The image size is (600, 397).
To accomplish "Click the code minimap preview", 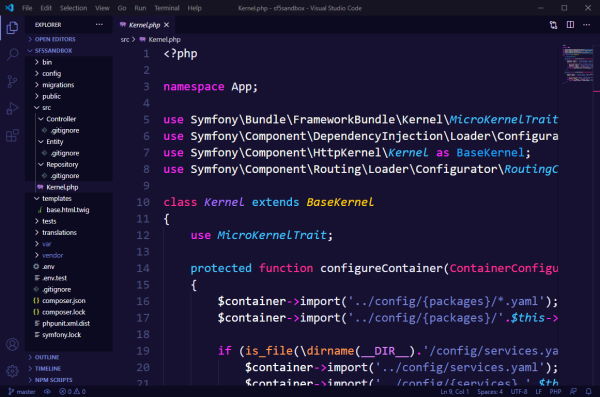I will (x=578, y=64).
